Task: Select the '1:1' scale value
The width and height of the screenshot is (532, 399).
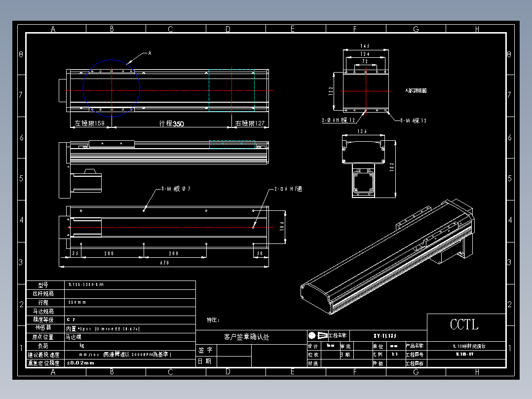Action: pos(395,354)
